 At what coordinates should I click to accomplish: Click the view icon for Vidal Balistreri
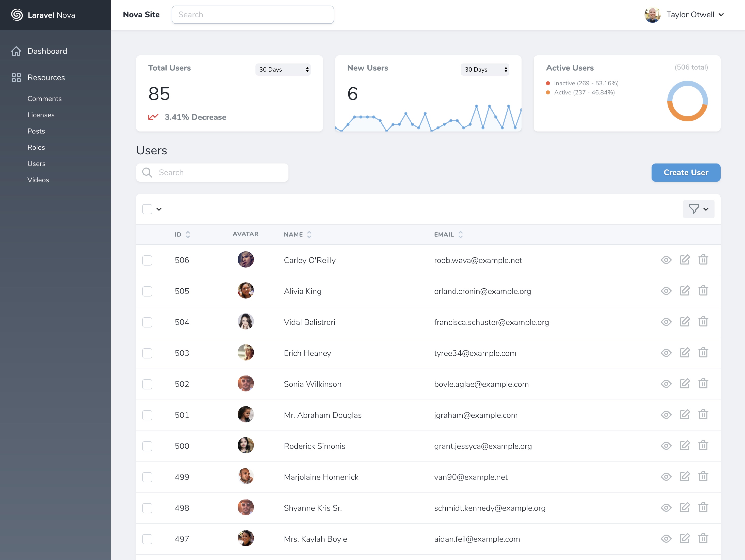coord(666,322)
